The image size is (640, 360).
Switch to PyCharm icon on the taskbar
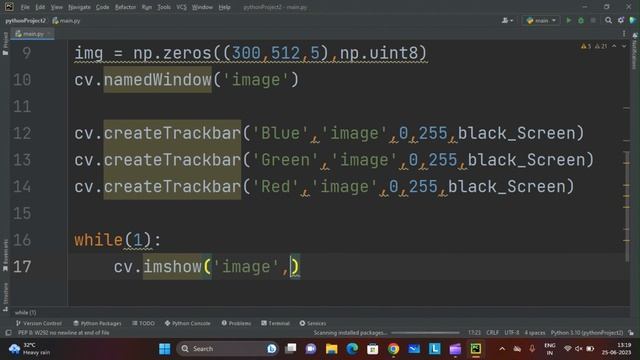coord(476,349)
